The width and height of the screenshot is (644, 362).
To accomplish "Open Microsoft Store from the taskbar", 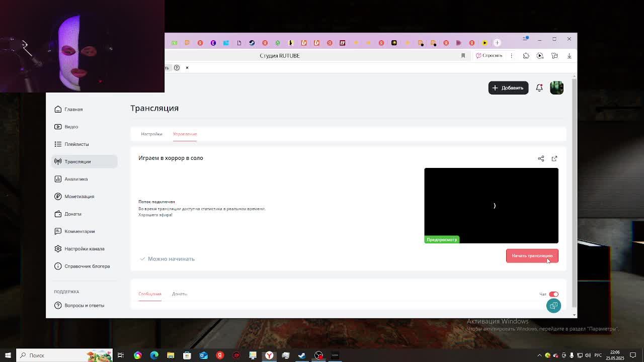I will click(x=187, y=355).
